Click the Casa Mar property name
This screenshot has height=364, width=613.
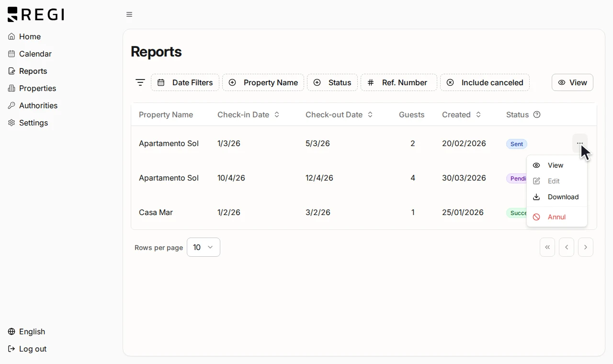pos(156,212)
